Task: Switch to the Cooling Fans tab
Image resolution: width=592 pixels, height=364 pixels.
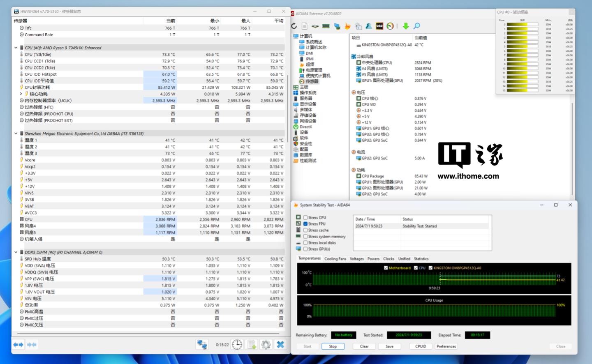Action: pyautogui.click(x=335, y=259)
